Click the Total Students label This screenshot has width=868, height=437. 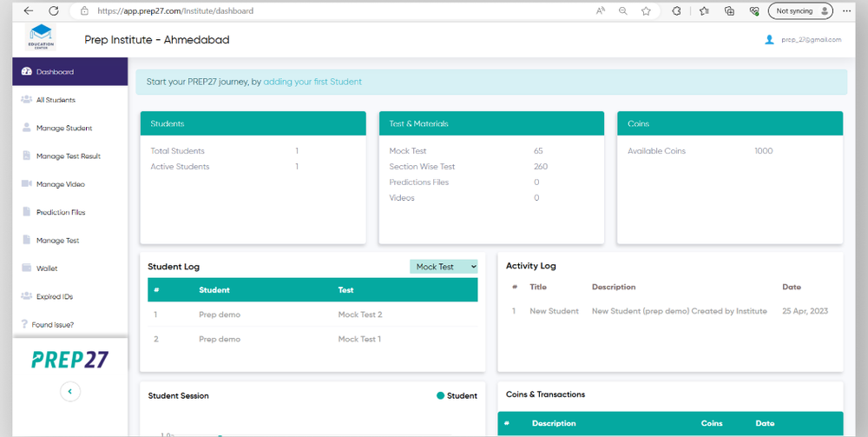click(177, 150)
